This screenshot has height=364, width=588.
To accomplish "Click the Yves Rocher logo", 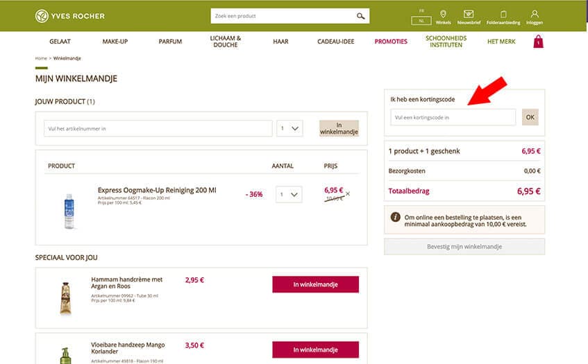I will [70, 15].
